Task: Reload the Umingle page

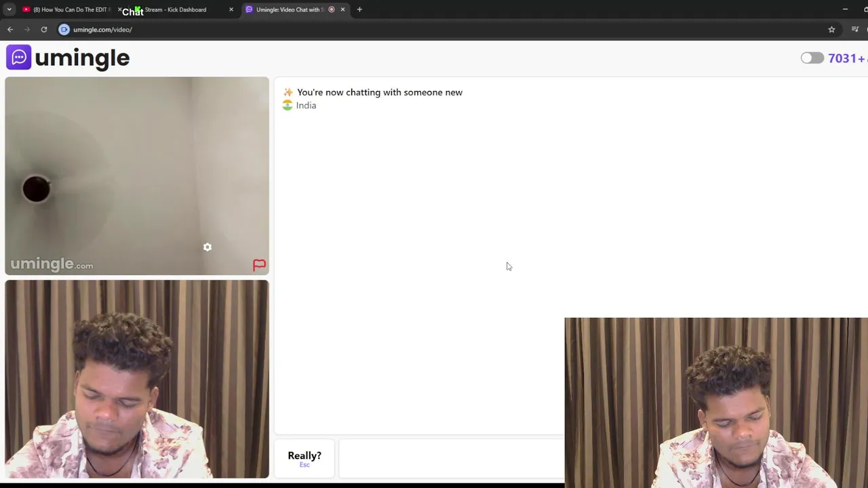Action: (x=44, y=29)
